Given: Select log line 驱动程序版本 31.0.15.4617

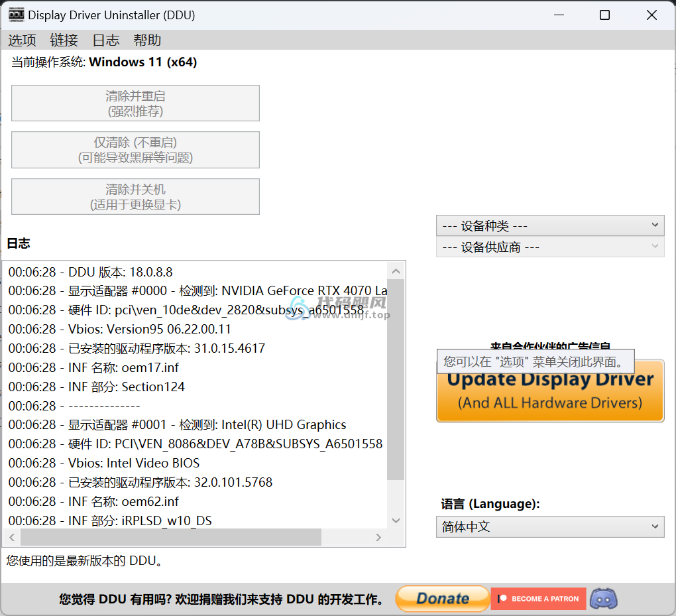Looking at the screenshot, I should tap(137, 349).
